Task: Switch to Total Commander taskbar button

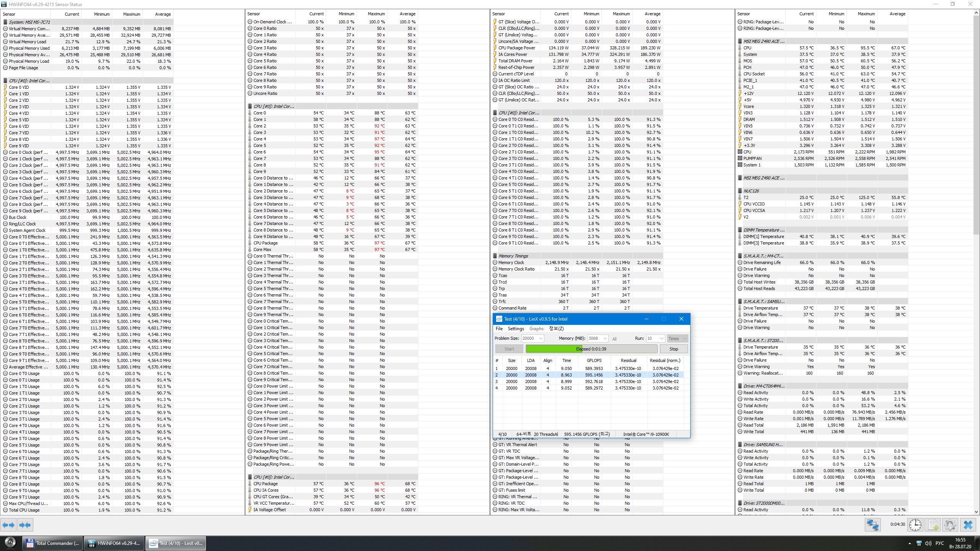Action: click(x=53, y=543)
